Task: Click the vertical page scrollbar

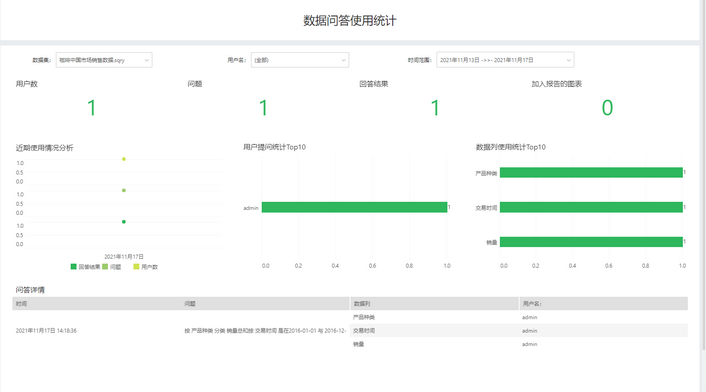Action: [703, 175]
